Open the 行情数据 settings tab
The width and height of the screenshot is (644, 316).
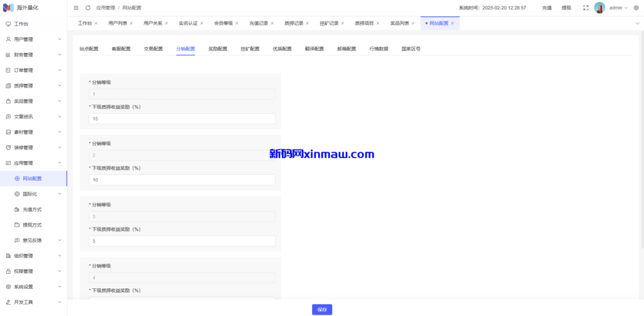click(379, 49)
